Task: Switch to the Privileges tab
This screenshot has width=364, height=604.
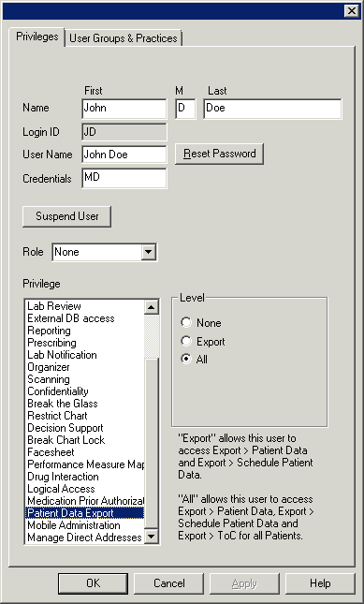Action: coord(37,37)
